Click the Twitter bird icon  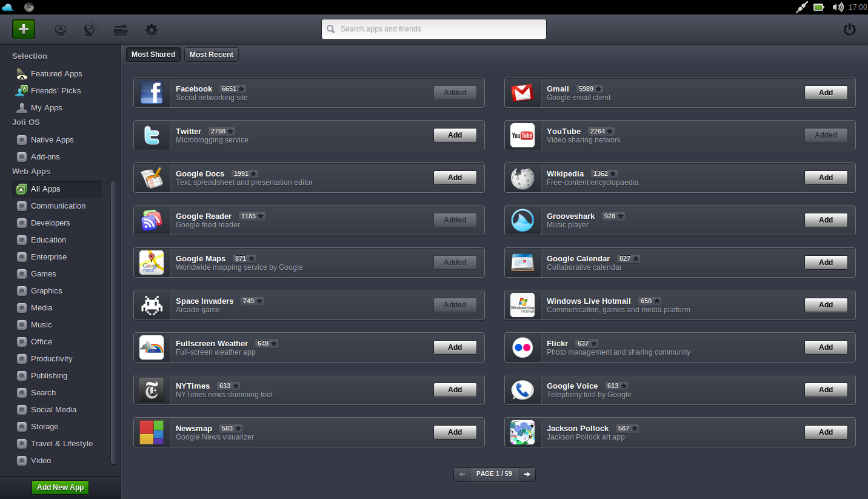[x=152, y=135]
